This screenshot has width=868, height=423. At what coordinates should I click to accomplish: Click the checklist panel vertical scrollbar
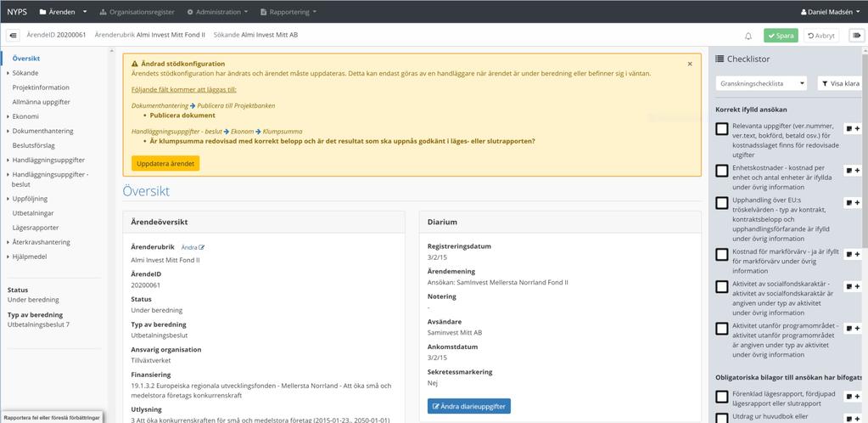[865, 149]
